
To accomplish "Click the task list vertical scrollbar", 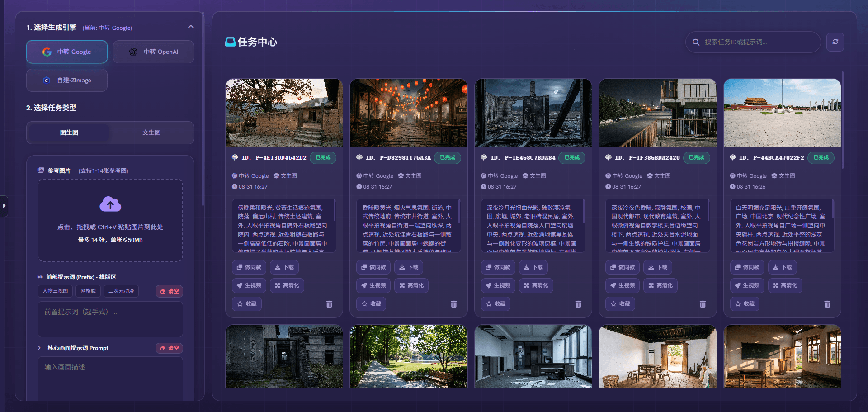I will pos(843,120).
